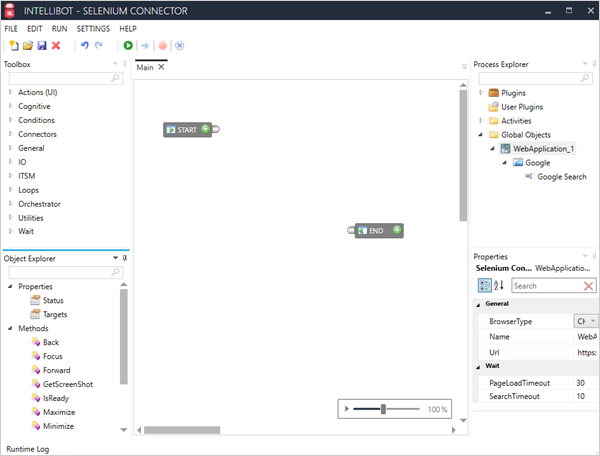Viewport: 600px width, 456px height.
Task: Select the START node in canvas
Action: pos(187,130)
